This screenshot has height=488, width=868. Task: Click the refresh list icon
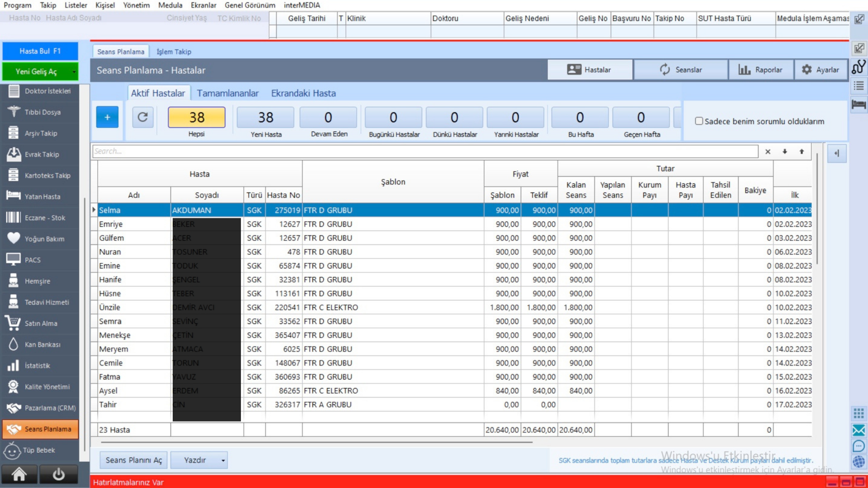pyautogui.click(x=142, y=117)
